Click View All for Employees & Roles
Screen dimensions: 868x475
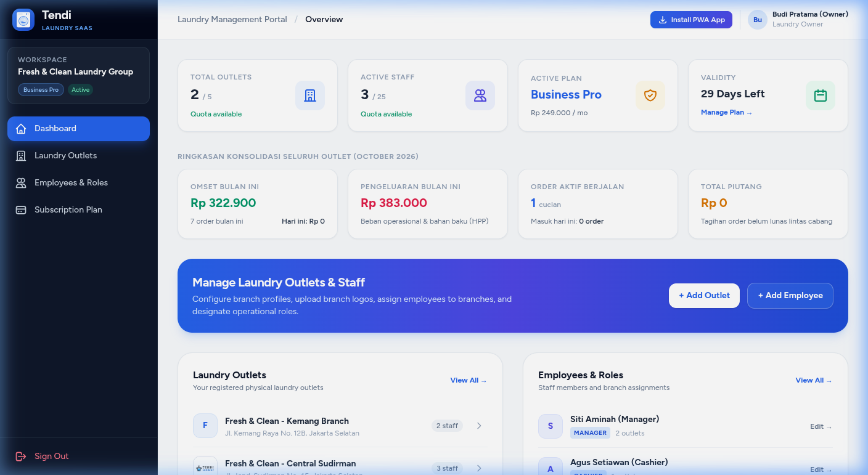(x=814, y=381)
